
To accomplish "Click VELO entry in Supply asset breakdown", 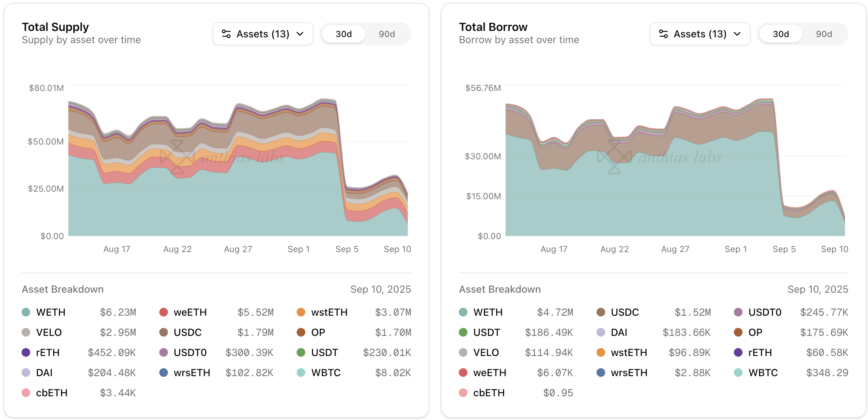I will [x=49, y=332].
